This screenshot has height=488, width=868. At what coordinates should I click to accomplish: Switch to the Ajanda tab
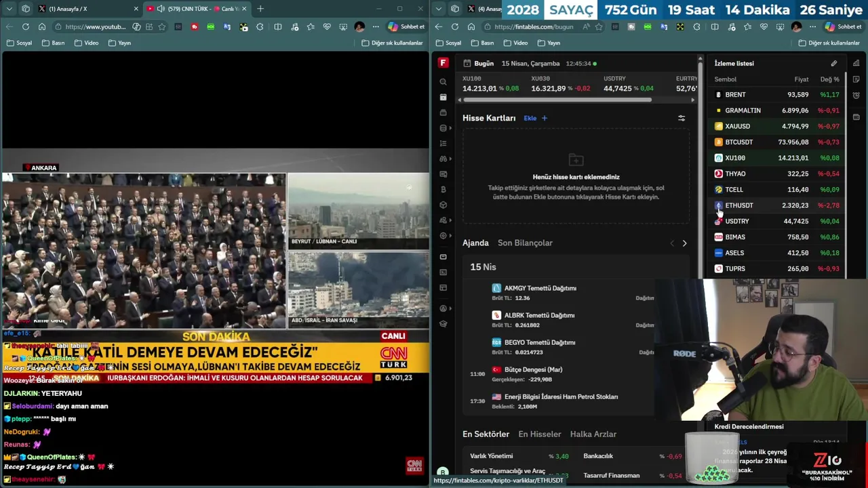pyautogui.click(x=475, y=243)
